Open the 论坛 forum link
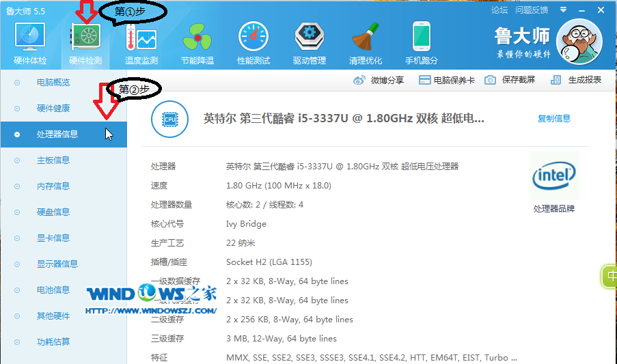Viewport: 617px width, 364px height. [499, 10]
